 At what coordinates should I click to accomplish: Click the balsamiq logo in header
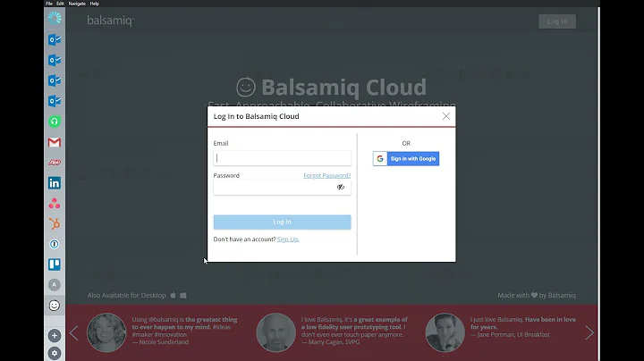(111, 21)
